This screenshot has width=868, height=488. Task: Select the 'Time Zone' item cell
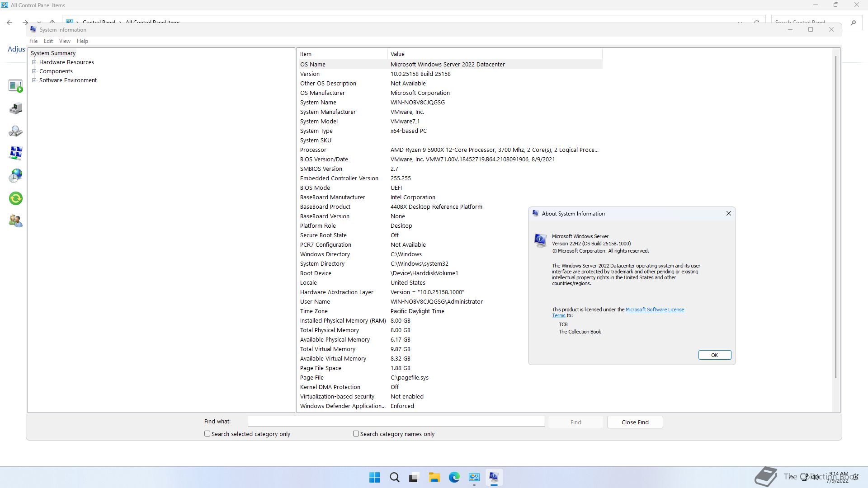click(x=314, y=311)
